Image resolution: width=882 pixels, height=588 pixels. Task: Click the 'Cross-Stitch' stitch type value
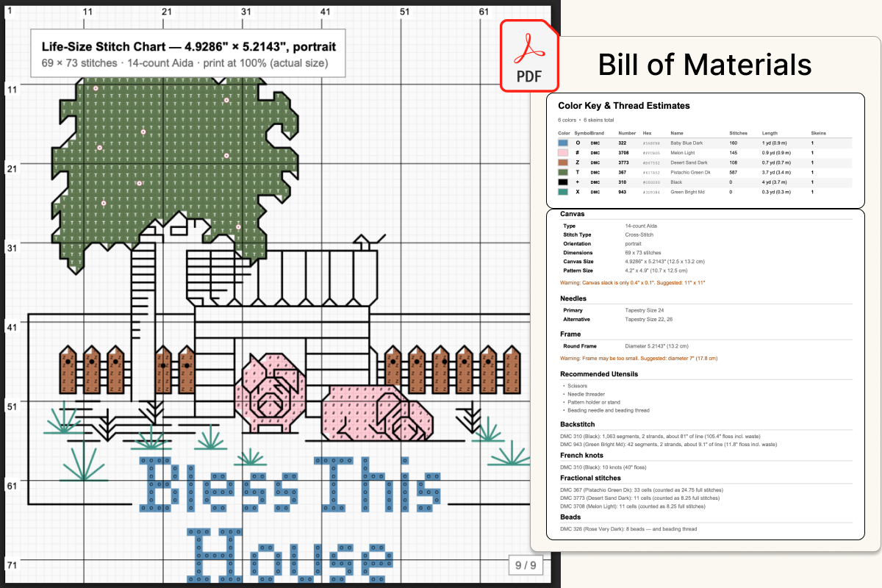point(639,234)
